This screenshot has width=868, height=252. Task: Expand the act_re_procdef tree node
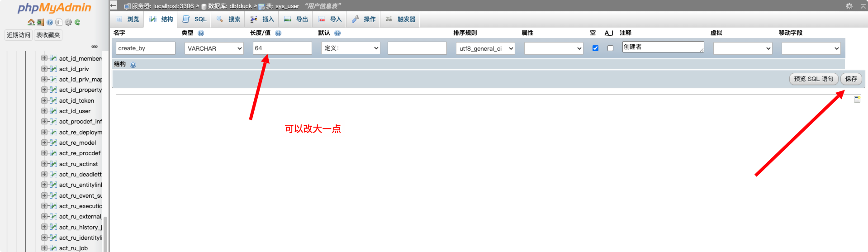click(x=44, y=153)
